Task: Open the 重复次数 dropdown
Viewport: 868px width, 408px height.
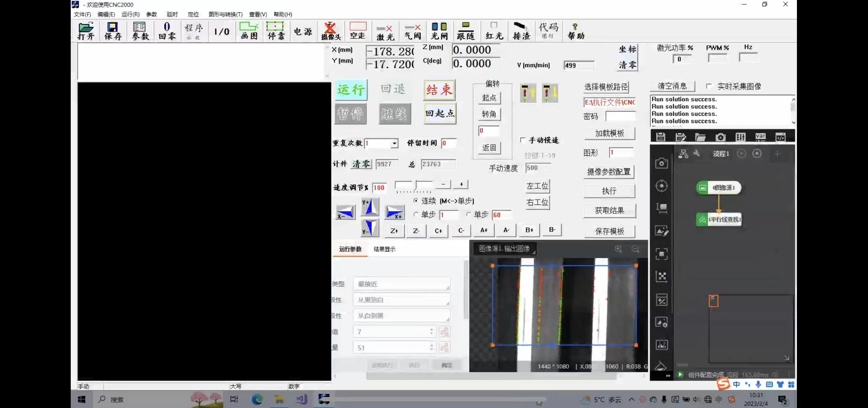Action: (394, 143)
